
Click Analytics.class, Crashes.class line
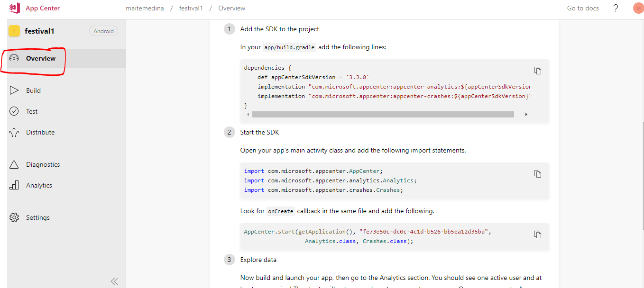point(359,241)
